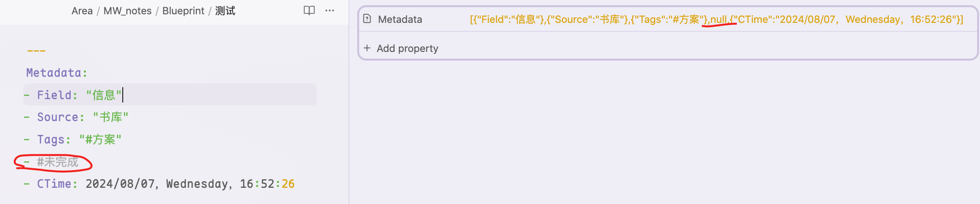Click the 测试 note title
The width and height of the screenshot is (980, 204).
click(225, 10)
